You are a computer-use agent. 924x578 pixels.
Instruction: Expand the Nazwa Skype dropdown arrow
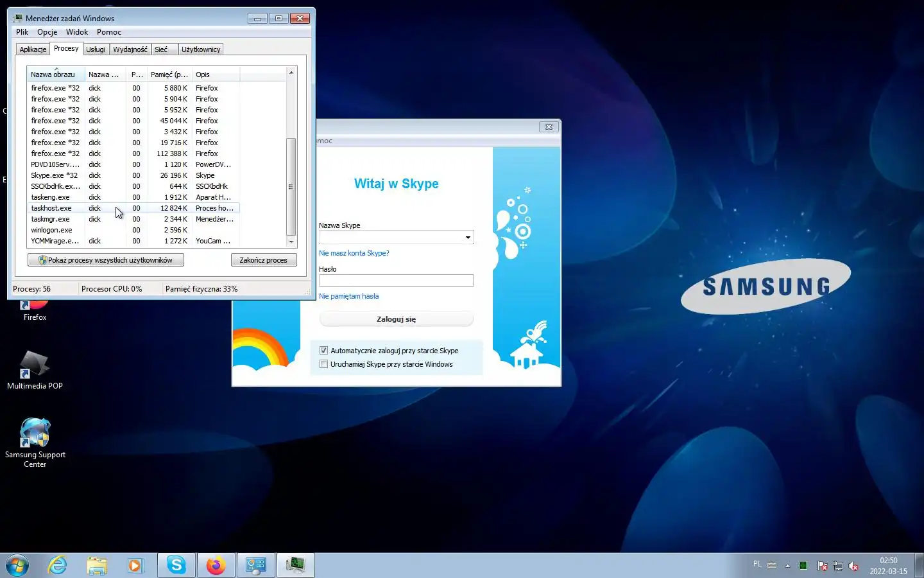point(468,238)
